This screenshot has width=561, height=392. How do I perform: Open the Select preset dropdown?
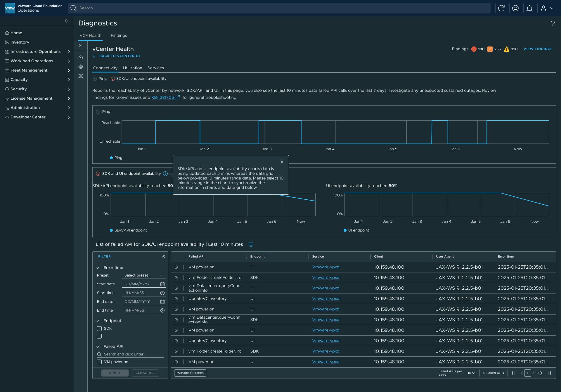[x=144, y=275]
